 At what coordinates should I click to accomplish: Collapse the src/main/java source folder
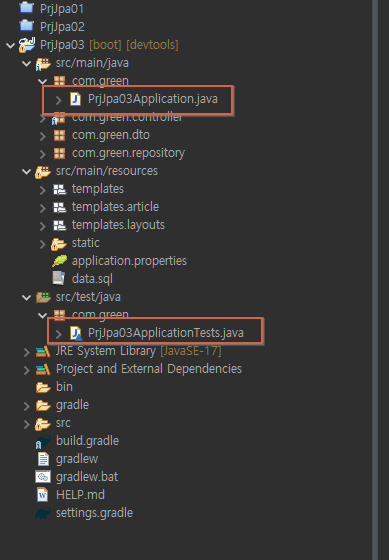[x=26, y=64]
